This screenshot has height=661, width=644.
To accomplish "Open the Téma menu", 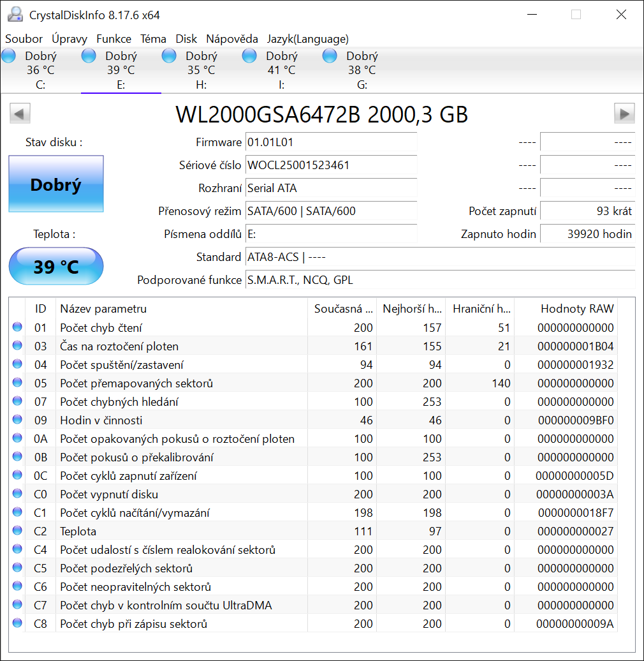I will pyautogui.click(x=153, y=39).
